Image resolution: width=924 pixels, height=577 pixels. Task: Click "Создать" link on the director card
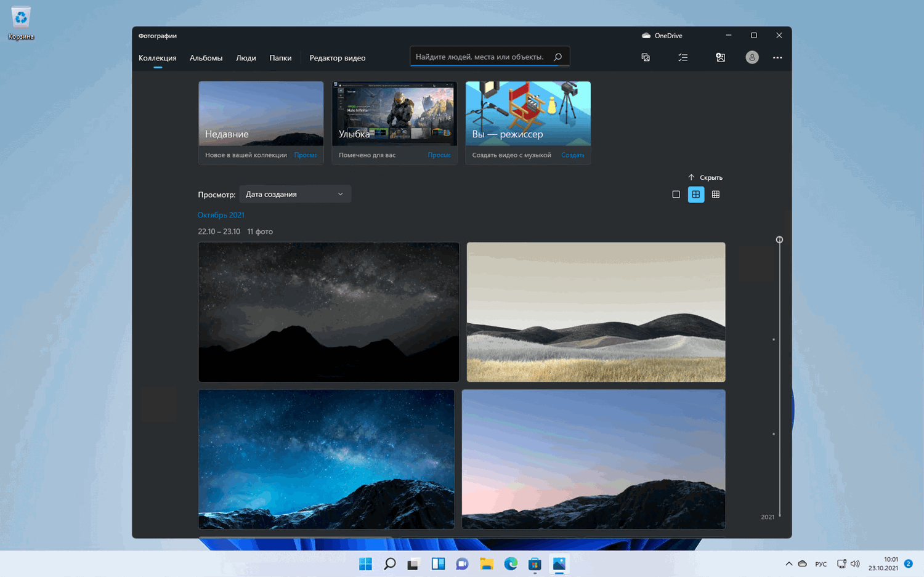point(573,155)
